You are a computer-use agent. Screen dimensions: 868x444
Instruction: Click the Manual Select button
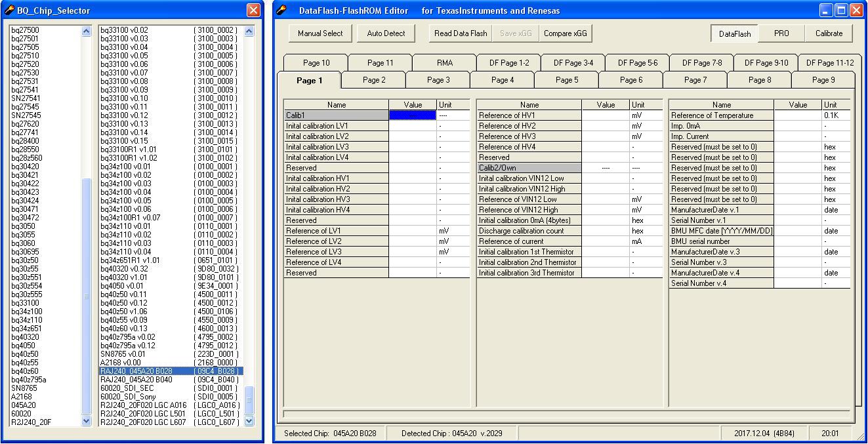click(x=320, y=33)
